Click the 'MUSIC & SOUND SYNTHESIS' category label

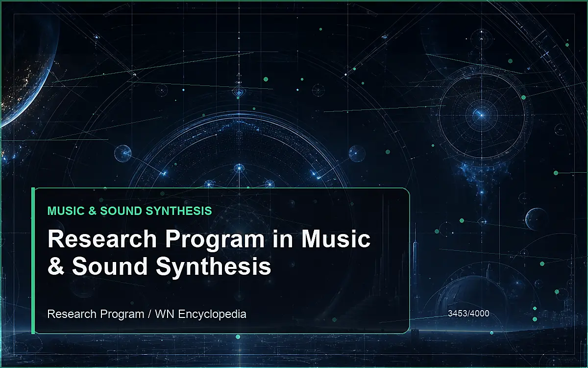(x=129, y=211)
